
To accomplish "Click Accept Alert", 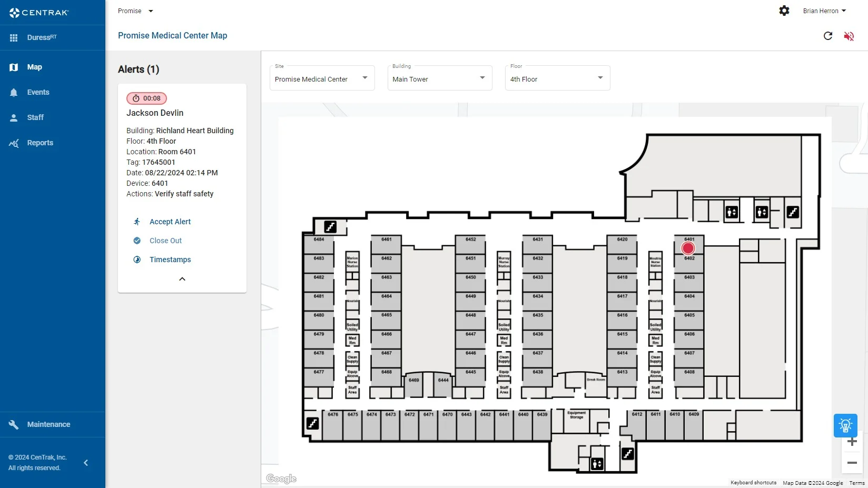I will coord(170,222).
